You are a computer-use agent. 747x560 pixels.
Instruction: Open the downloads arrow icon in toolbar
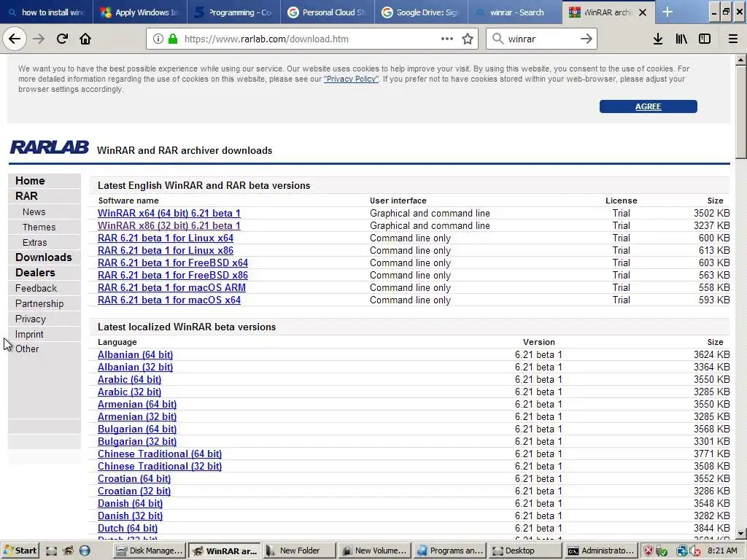pos(657,39)
